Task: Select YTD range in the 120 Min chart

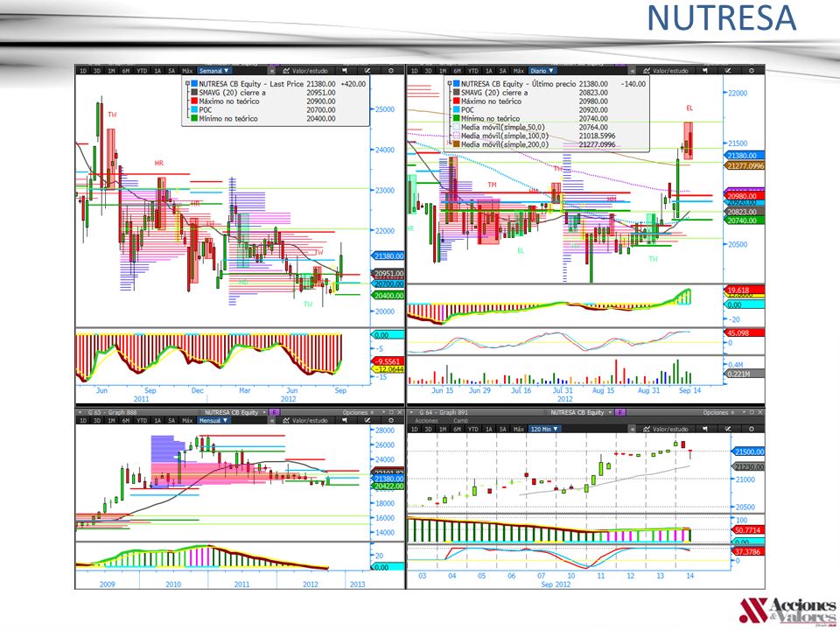Action: (x=472, y=429)
